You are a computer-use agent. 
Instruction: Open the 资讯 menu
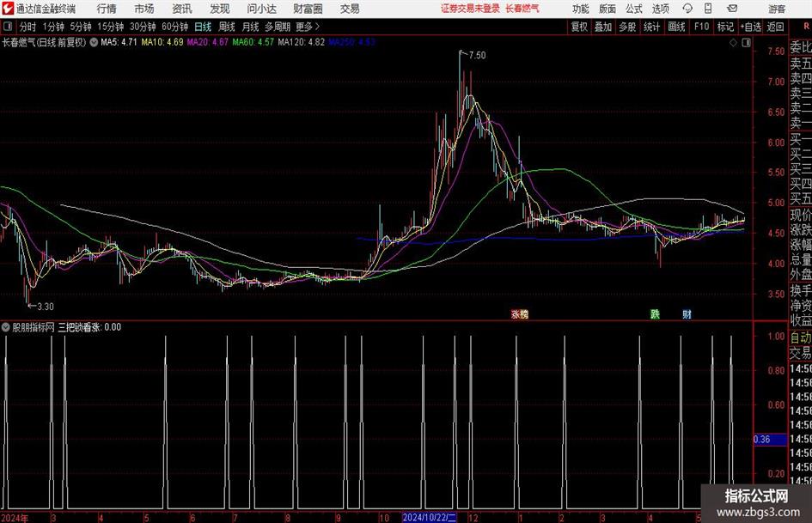(x=182, y=9)
